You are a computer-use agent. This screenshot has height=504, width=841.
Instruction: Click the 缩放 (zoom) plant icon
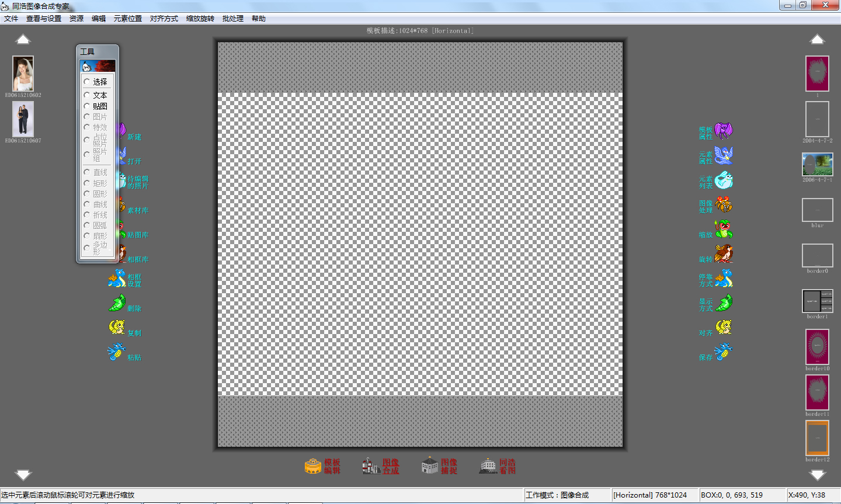[724, 230]
